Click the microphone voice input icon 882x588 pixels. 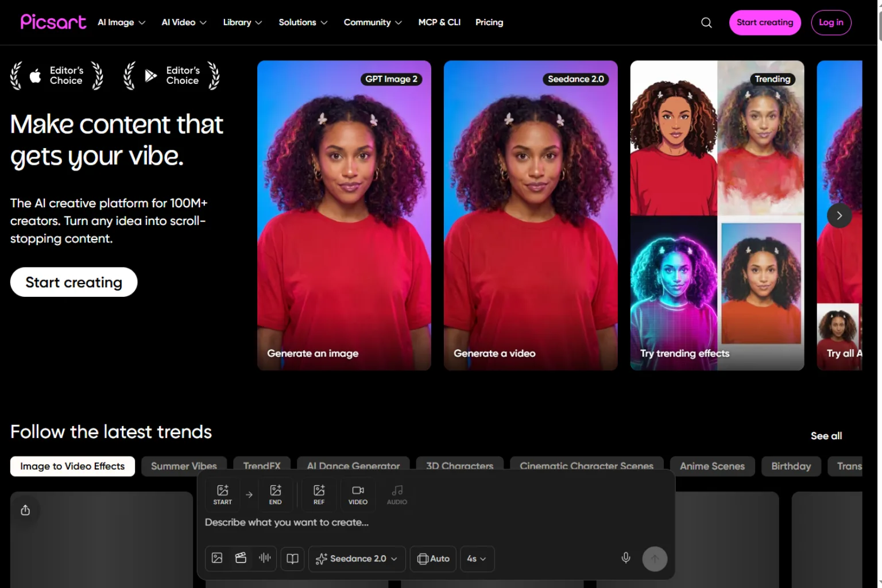(x=626, y=558)
